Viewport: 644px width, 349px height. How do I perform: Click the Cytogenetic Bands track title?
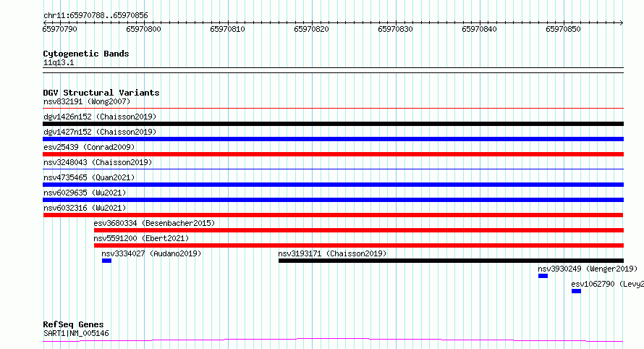pyautogui.click(x=86, y=54)
